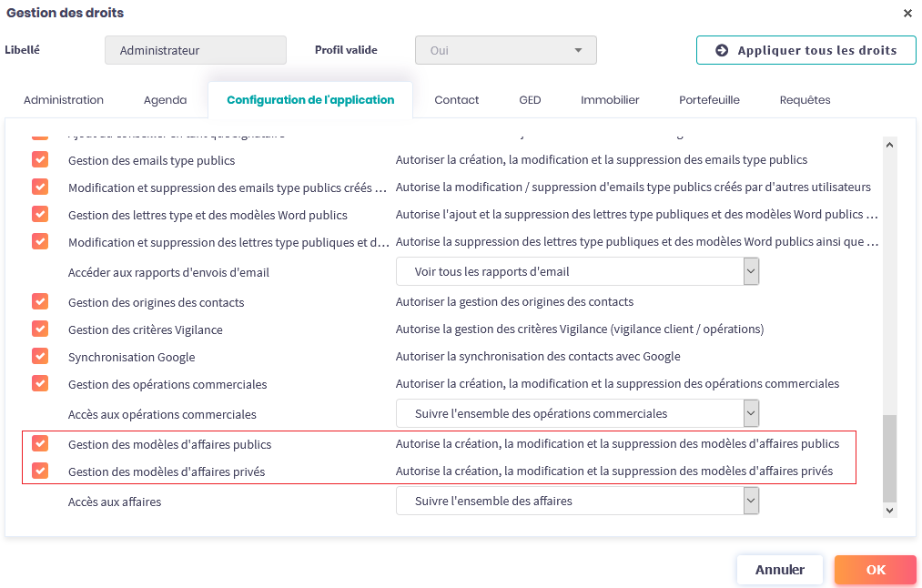Viewport: 922px width, 588px height.
Task: Disable Gestion des modèles d'affaires privés
Action: [x=40, y=471]
